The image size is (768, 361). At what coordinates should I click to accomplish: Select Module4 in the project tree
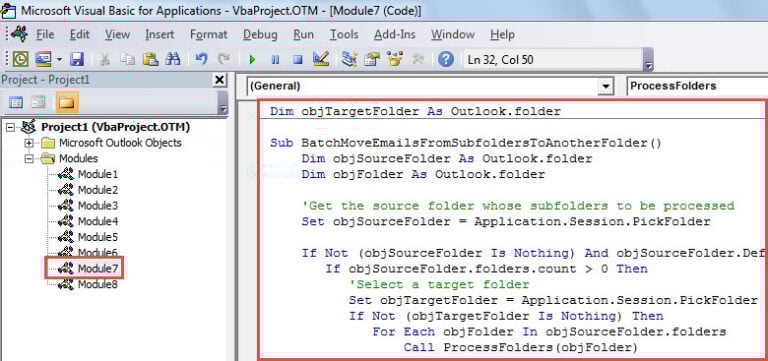pos(98,221)
